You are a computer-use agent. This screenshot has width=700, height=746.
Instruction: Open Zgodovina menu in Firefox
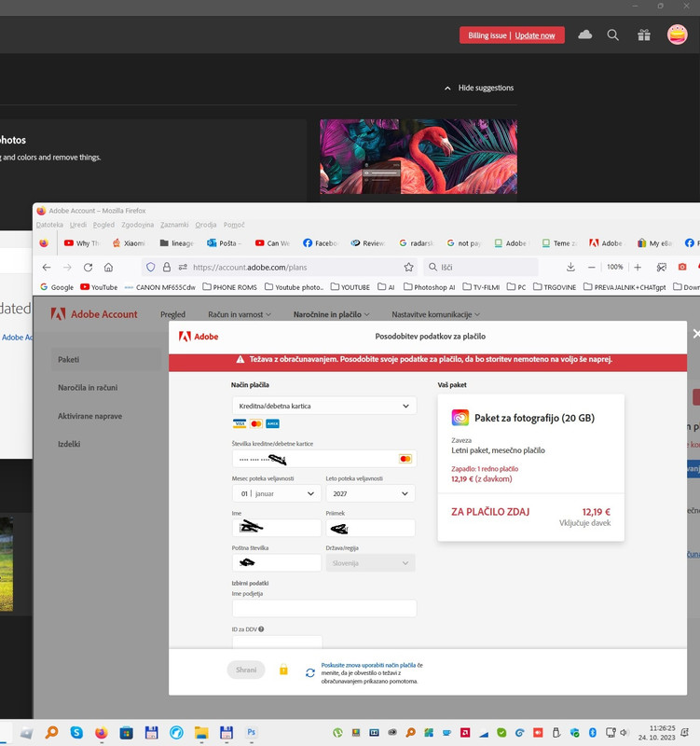[137, 225]
